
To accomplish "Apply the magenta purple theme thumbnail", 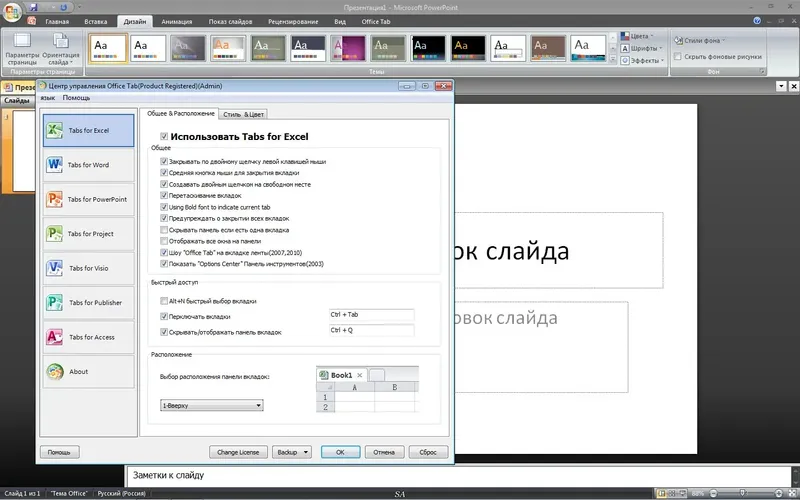I will click(x=348, y=48).
